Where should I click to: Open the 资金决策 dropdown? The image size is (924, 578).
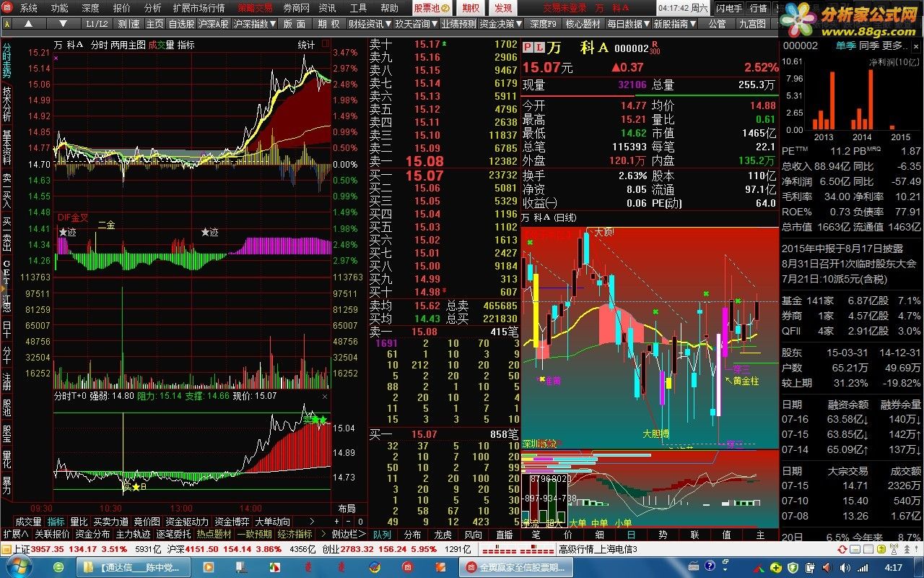coord(502,24)
